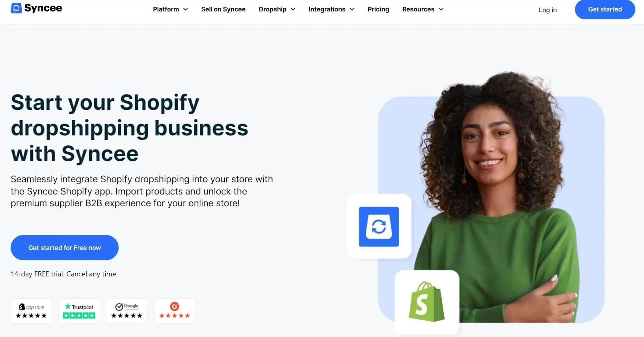This screenshot has width=644, height=337.
Task: Open the Trustpilot rating badge
Action: pos(79,311)
